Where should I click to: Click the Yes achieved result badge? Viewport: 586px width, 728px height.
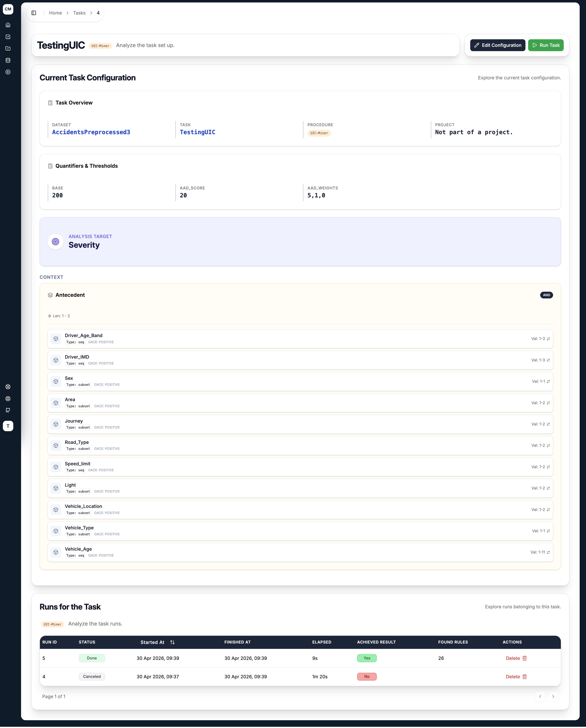367,658
